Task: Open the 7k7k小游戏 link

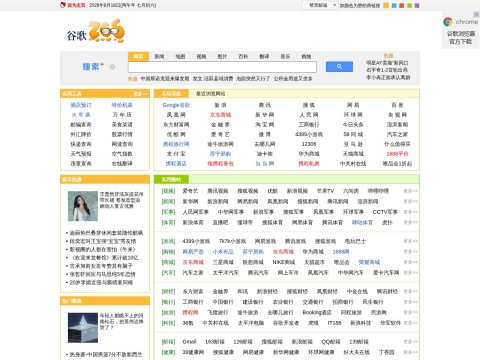Action: click(x=232, y=241)
